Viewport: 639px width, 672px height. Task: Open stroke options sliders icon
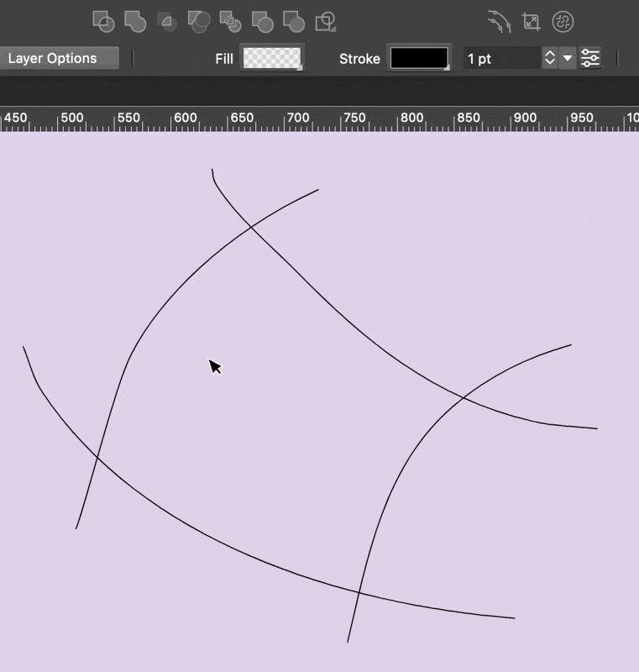point(590,58)
